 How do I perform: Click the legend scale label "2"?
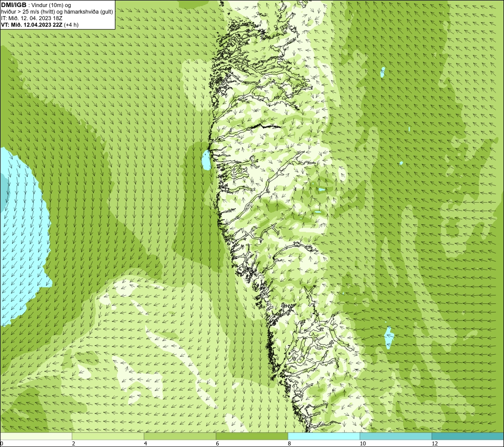(74, 443)
